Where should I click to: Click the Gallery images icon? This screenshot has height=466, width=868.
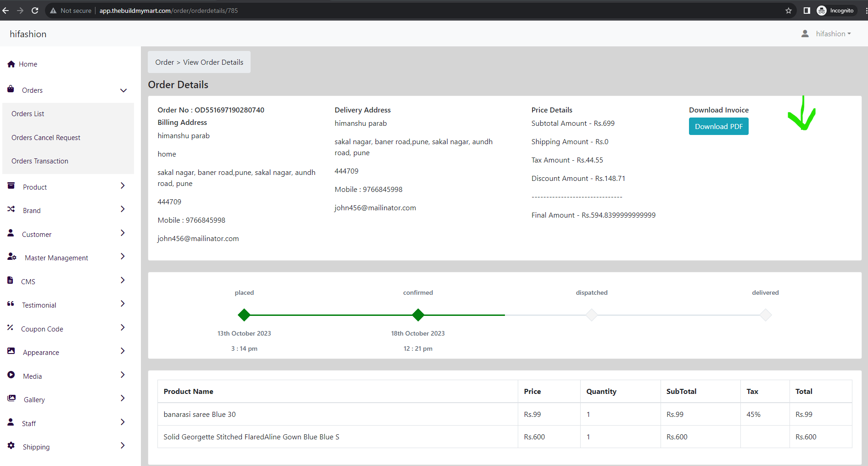point(11,398)
